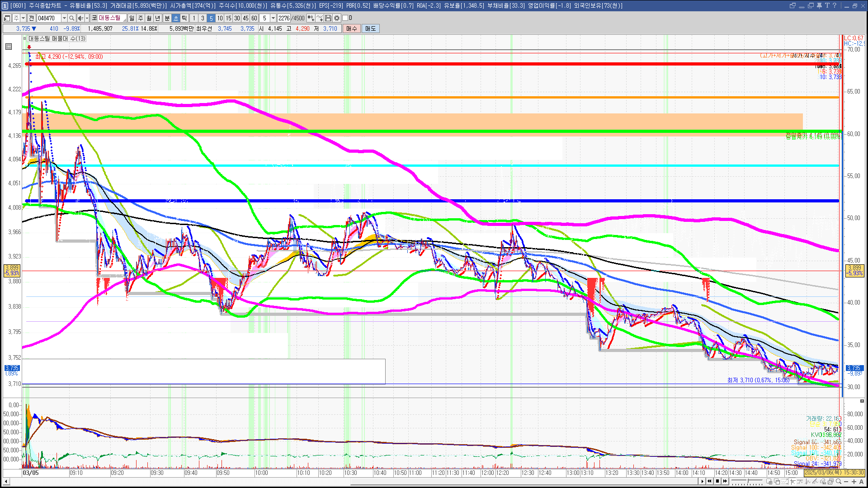
Task: Click the 매도 sell button
Action: click(x=371, y=28)
